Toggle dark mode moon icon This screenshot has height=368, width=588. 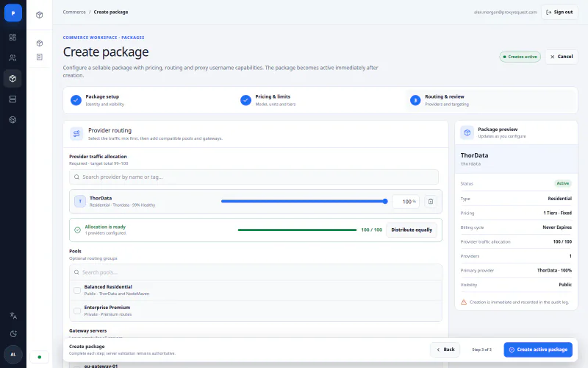coord(13,334)
